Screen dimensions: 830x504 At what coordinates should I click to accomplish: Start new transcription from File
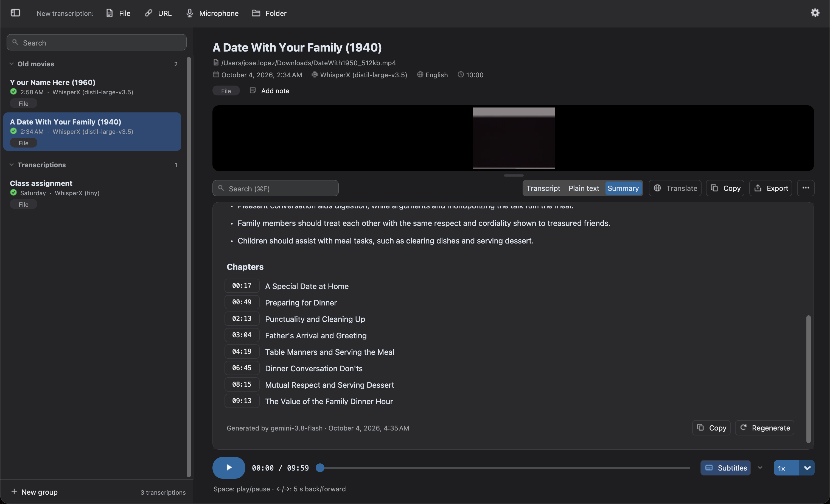(118, 13)
